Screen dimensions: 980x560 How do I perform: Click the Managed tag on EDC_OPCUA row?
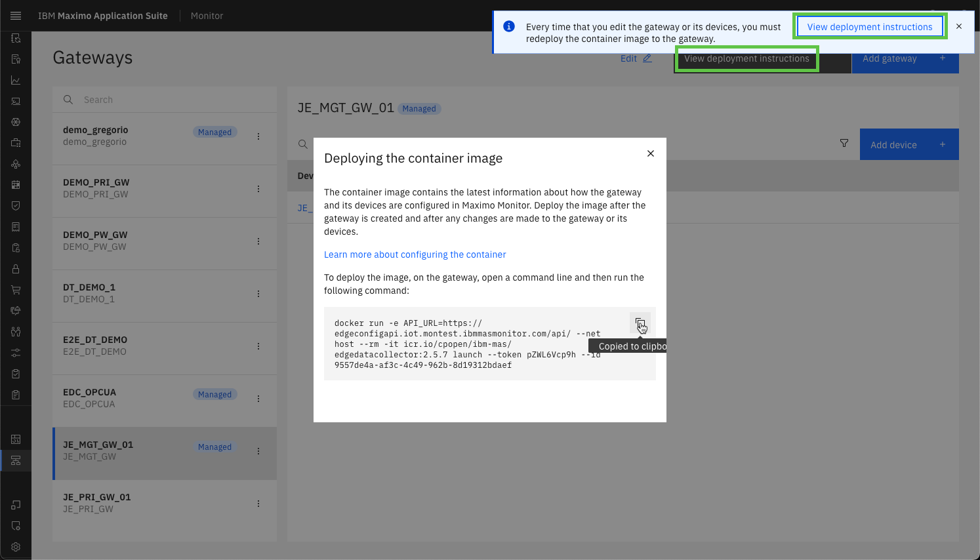pyautogui.click(x=215, y=394)
